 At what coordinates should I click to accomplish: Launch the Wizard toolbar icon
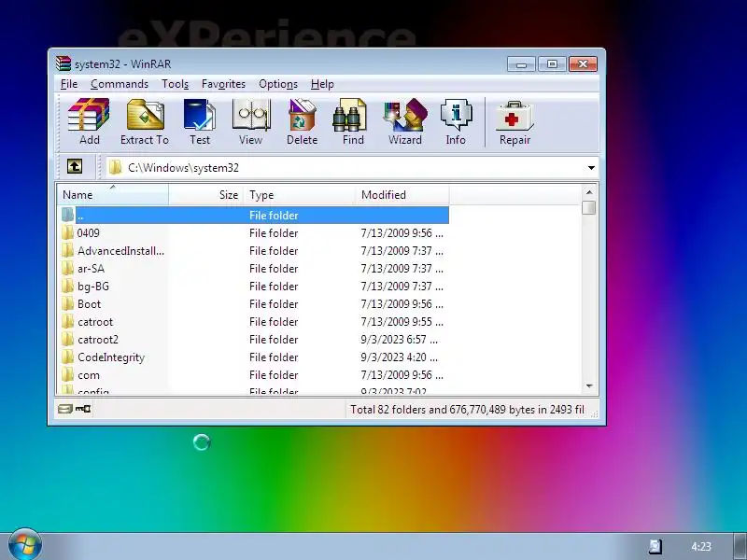pyautogui.click(x=405, y=115)
